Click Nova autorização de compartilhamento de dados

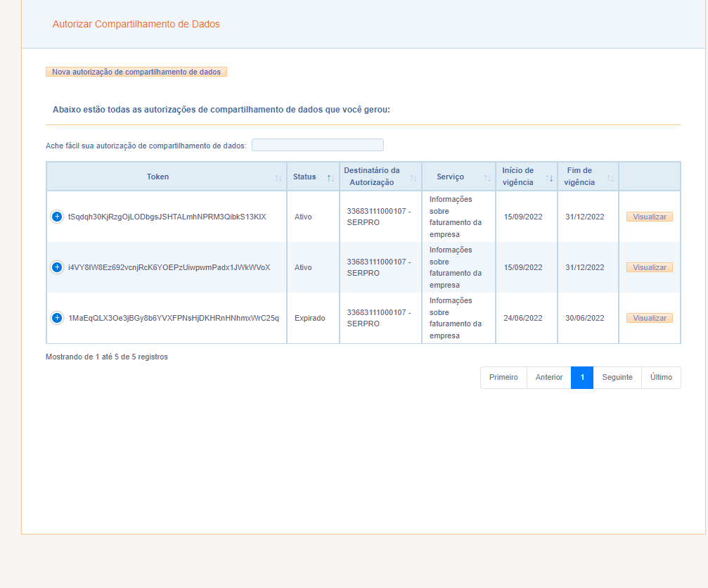tap(136, 72)
